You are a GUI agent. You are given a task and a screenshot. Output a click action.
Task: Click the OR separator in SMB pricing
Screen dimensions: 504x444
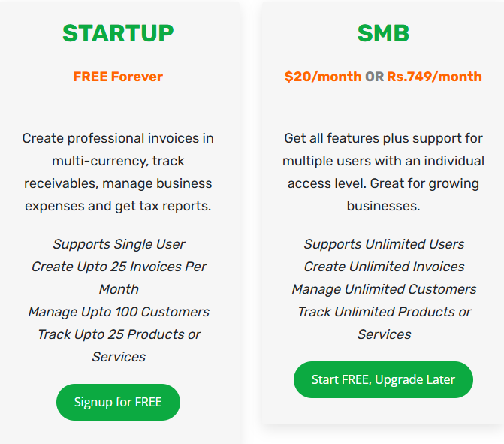pyautogui.click(x=374, y=77)
